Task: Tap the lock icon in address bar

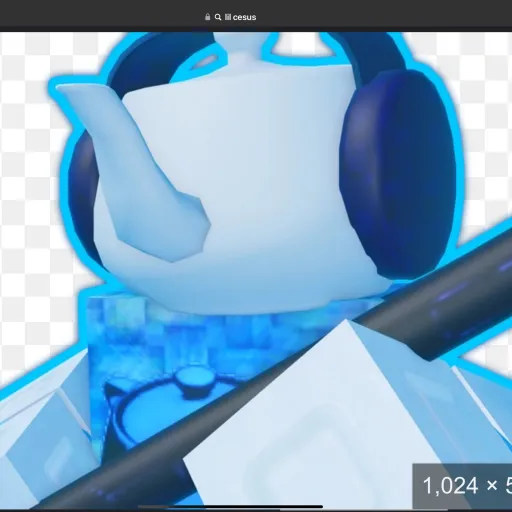Action: pos(208,17)
